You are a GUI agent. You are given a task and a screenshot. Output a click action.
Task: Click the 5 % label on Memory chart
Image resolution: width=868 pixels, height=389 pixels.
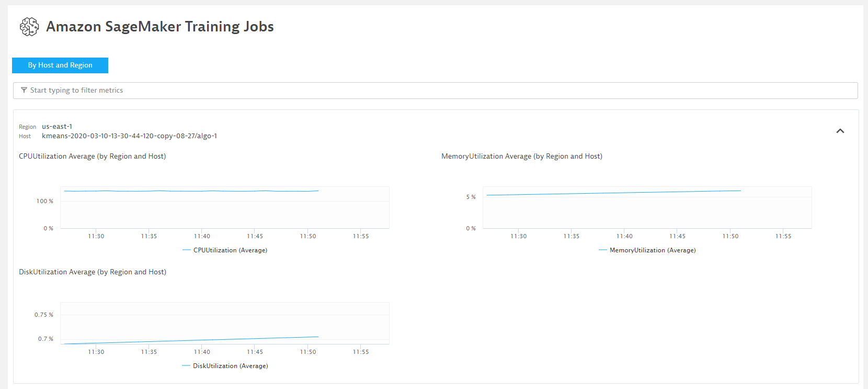471,197
